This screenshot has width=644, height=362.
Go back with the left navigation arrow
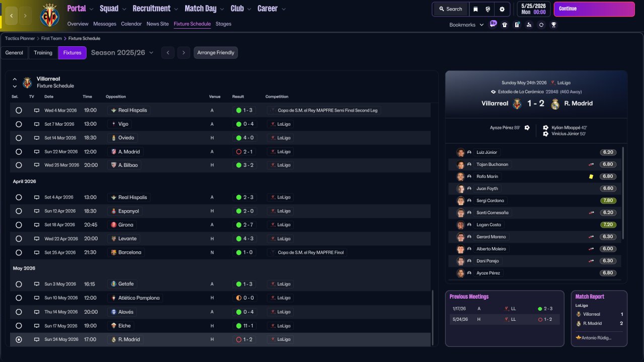click(x=12, y=16)
